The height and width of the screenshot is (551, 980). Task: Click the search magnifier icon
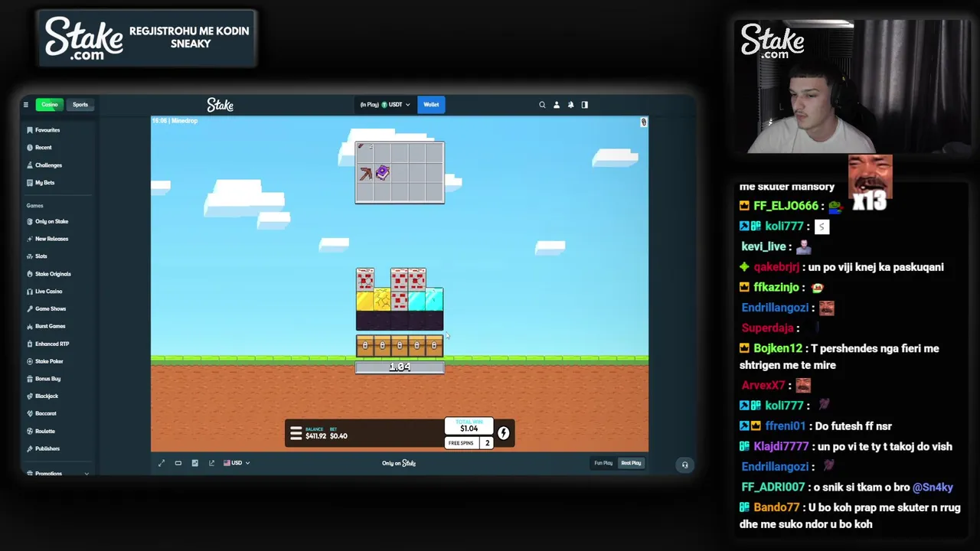click(542, 105)
